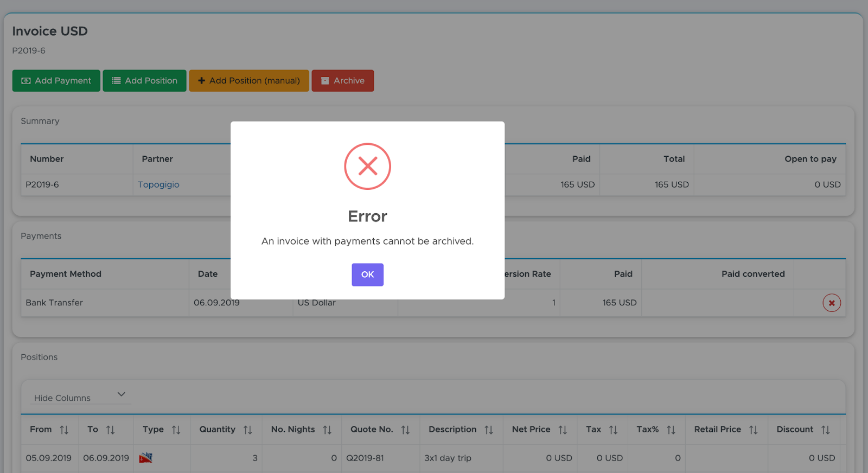The width and height of the screenshot is (868, 473).
Task: Choose the Add Position button
Action: [144, 81]
